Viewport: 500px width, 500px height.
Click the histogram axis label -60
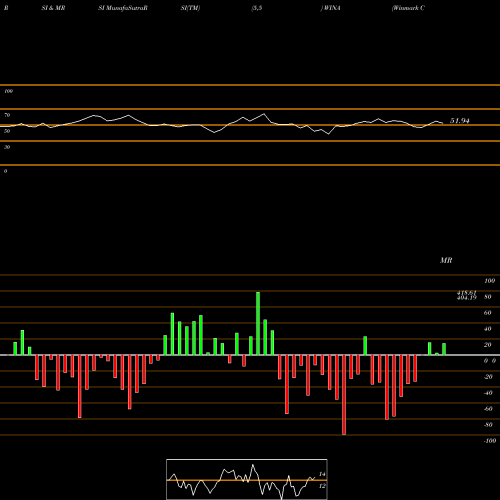(x=488, y=409)
